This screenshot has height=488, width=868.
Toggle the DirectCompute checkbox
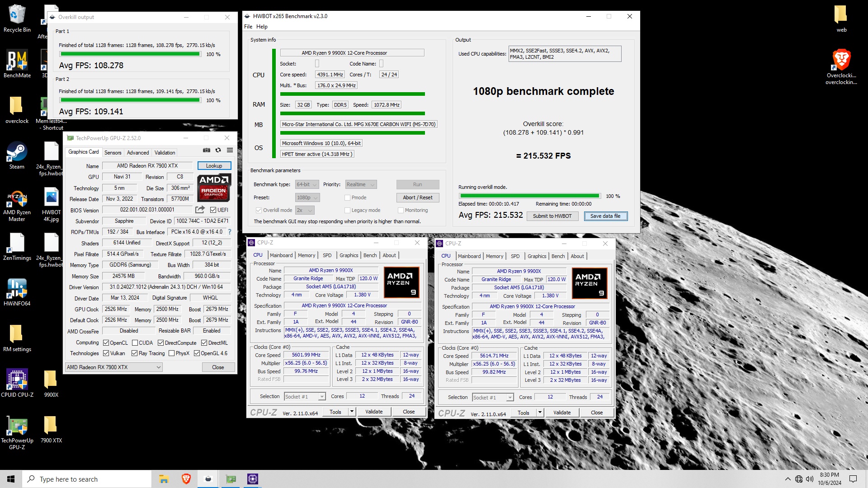(161, 343)
